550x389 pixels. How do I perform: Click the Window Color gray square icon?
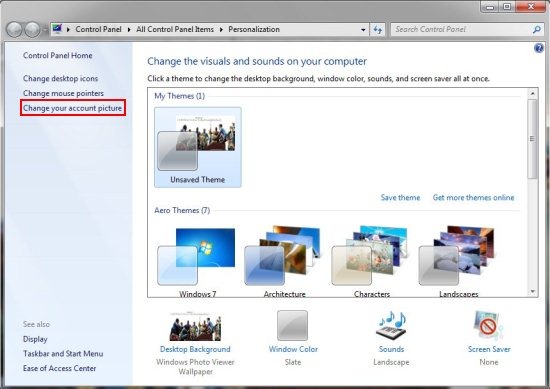[293, 326]
